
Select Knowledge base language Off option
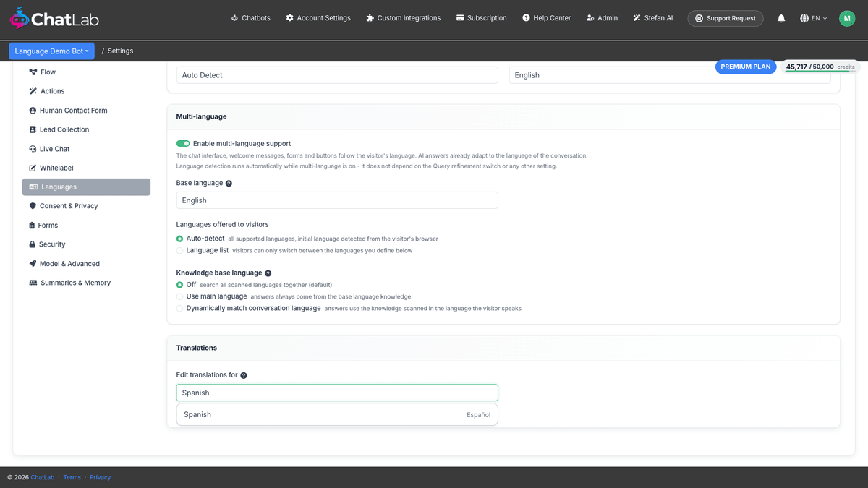pyautogui.click(x=180, y=285)
